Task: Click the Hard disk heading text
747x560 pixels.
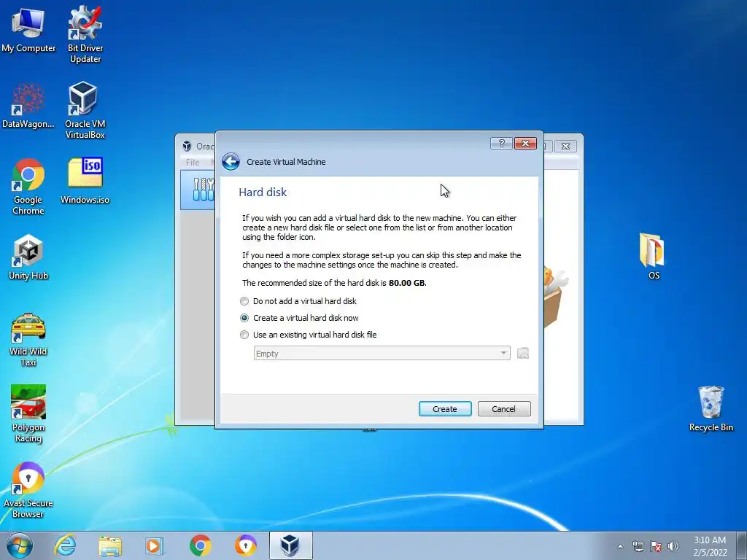Action: pyautogui.click(x=263, y=192)
